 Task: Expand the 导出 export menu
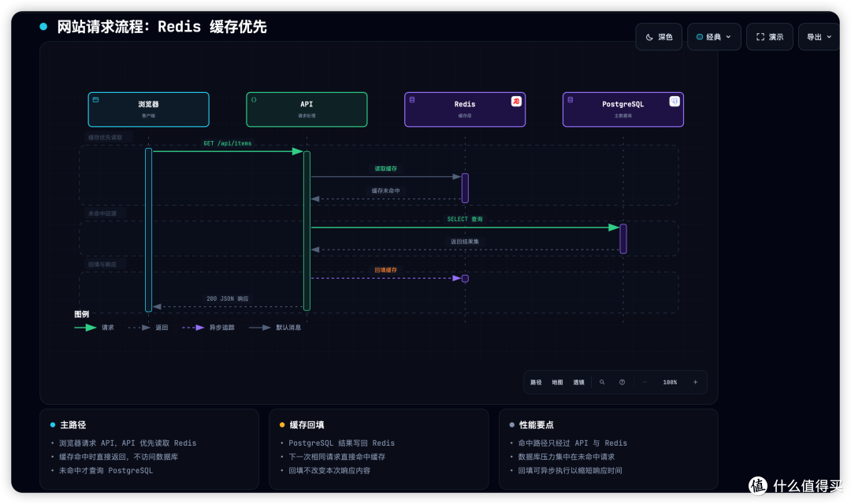click(819, 37)
